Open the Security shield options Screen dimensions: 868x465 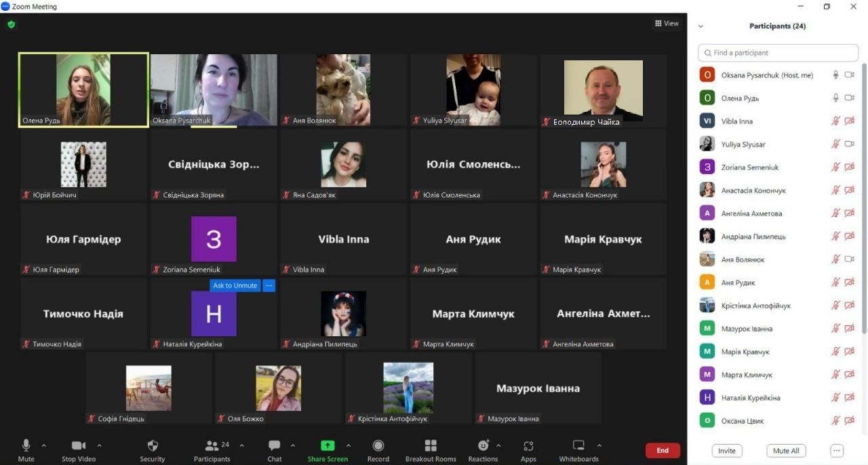click(x=153, y=449)
